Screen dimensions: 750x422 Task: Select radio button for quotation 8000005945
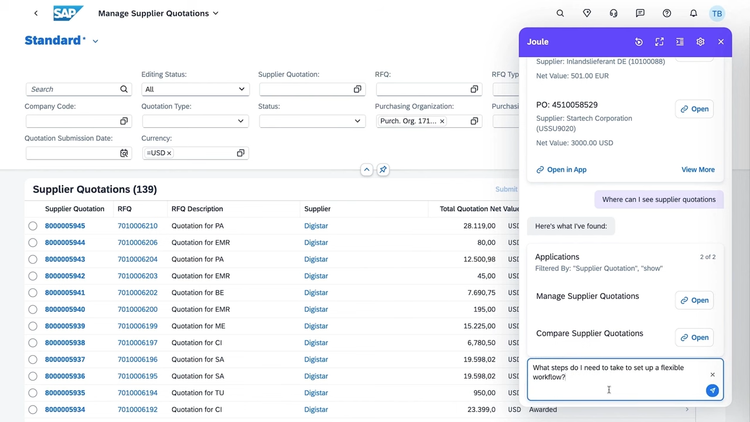(x=33, y=226)
